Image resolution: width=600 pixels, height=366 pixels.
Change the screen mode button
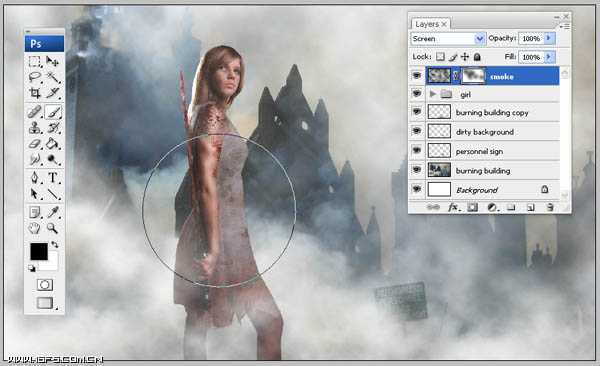coord(45,303)
